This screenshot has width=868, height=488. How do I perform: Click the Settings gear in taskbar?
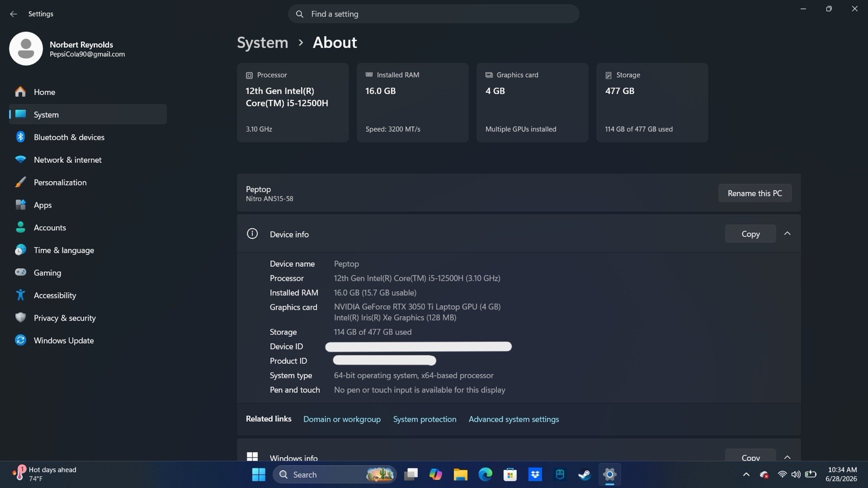coord(609,474)
